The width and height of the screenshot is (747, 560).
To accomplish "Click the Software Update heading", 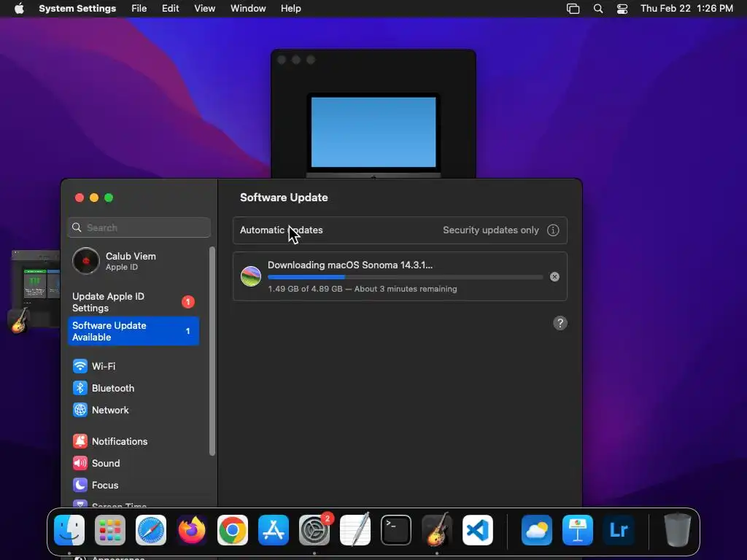I will click(x=284, y=197).
